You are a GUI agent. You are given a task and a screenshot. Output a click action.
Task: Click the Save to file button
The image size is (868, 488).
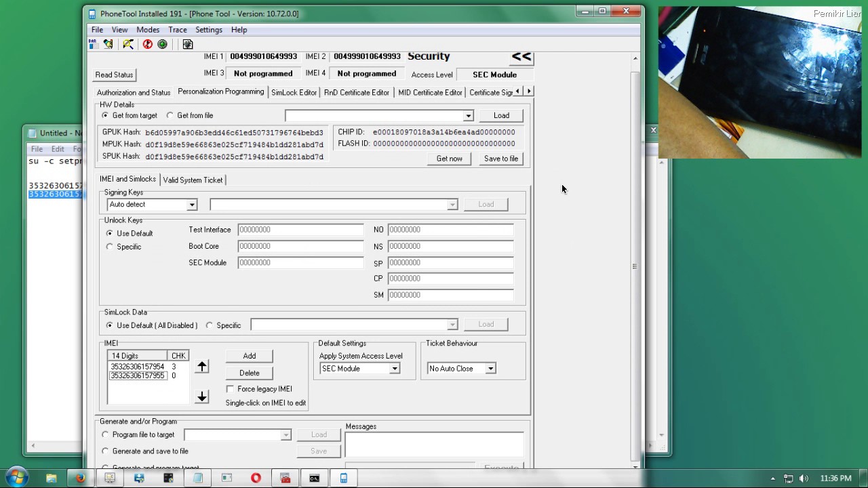coord(501,159)
